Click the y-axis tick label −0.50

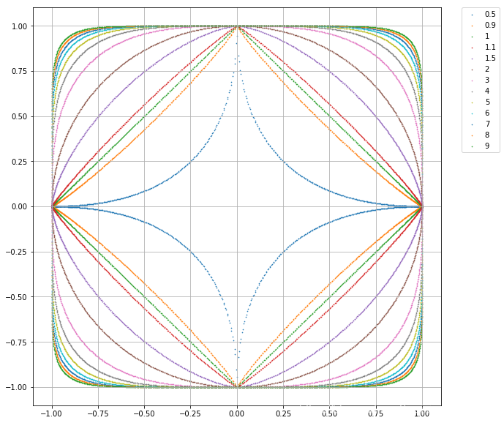pos(16,297)
